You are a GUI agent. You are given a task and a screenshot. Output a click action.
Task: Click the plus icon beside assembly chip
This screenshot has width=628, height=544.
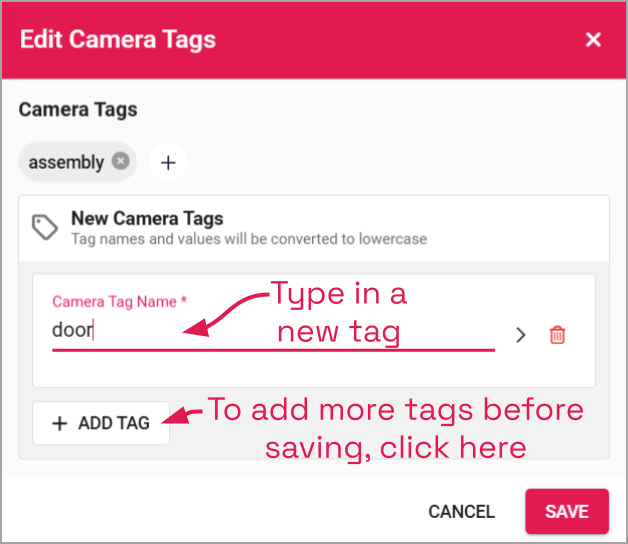[x=168, y=162]
